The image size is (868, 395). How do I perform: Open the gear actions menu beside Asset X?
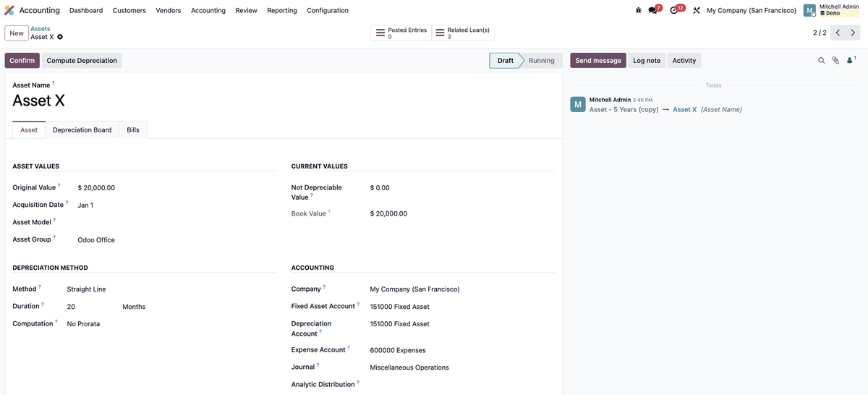60,37
